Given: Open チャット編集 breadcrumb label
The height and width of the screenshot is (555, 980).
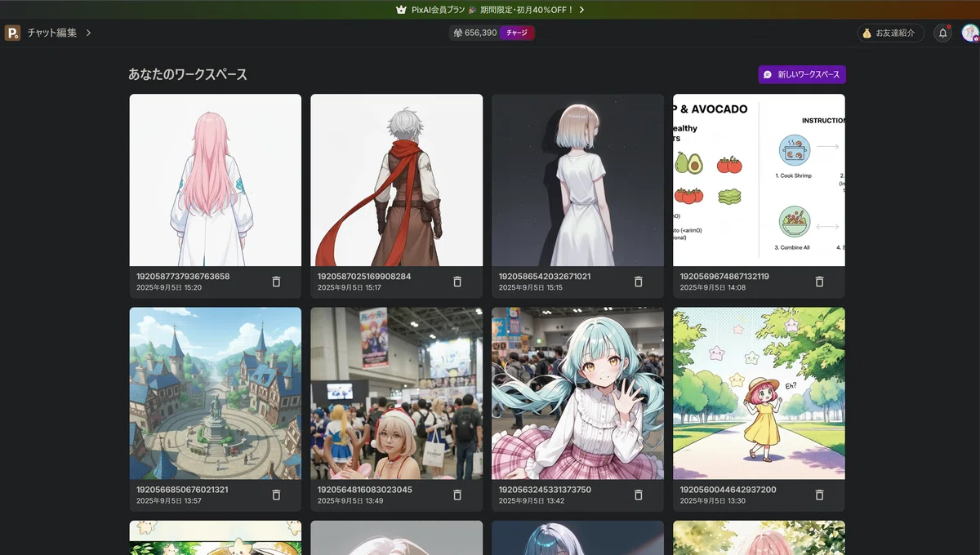Looking at the screenshot, I should 52,33.
